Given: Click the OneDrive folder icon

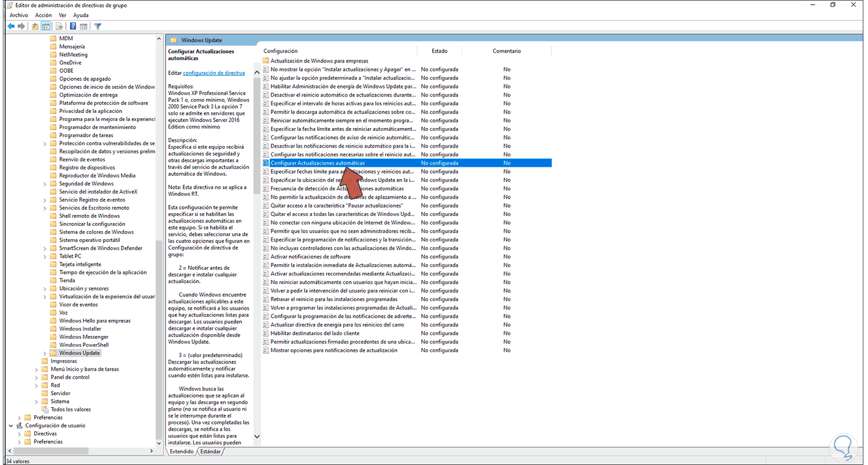Looking at the screenshot, I should click(53, 63).
